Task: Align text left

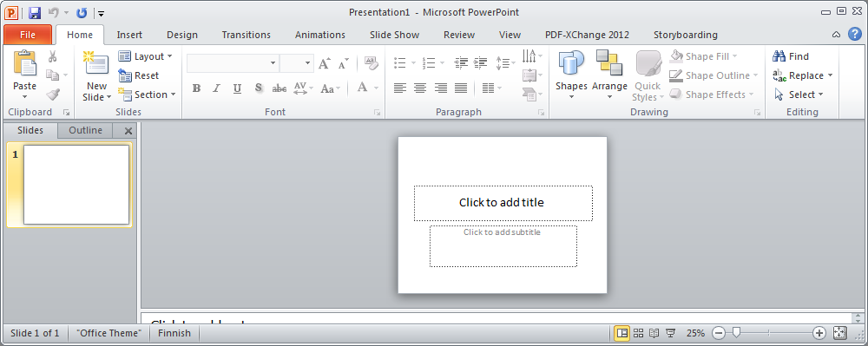Action: click(x=399, y=88)
